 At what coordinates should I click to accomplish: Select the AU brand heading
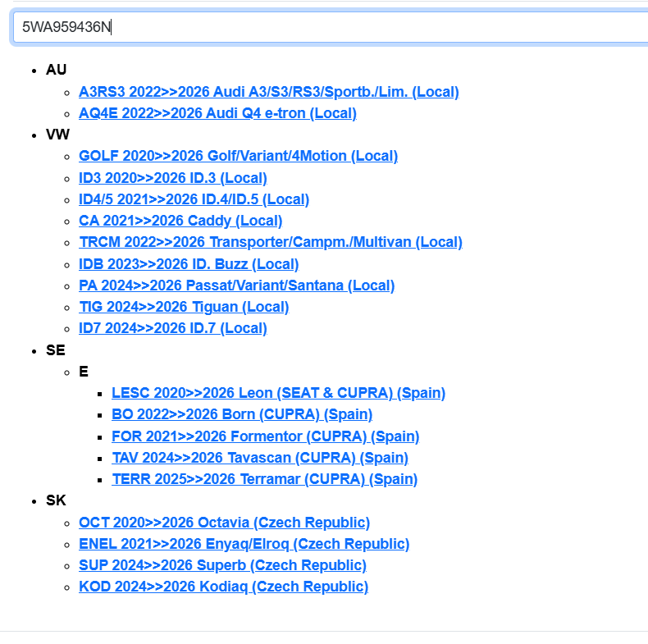57,70
